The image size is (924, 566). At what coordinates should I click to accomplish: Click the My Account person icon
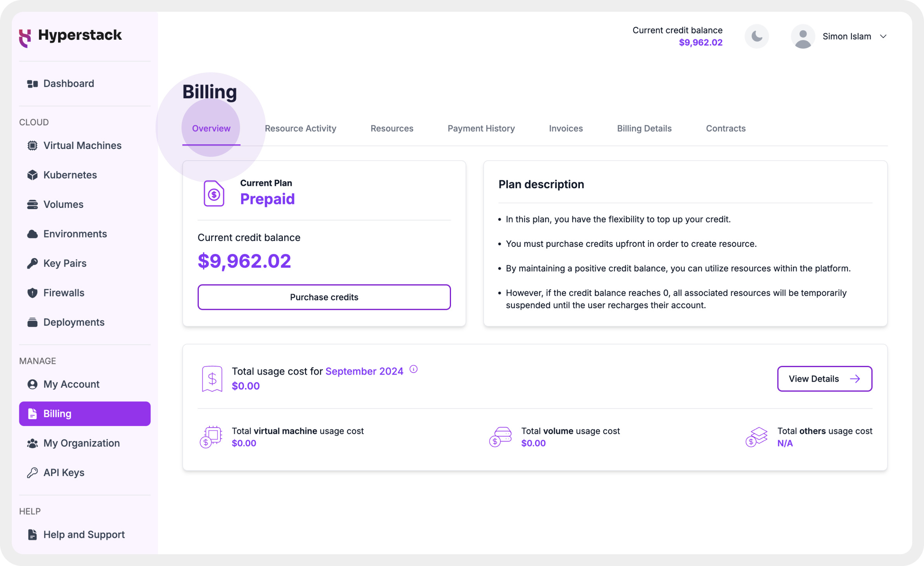click(x=32, y=384)
